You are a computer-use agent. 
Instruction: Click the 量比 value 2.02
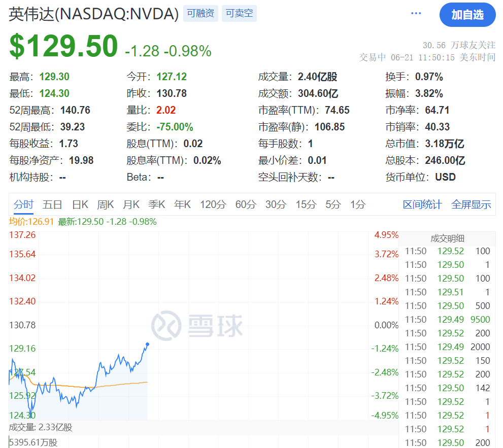point(166,110)
